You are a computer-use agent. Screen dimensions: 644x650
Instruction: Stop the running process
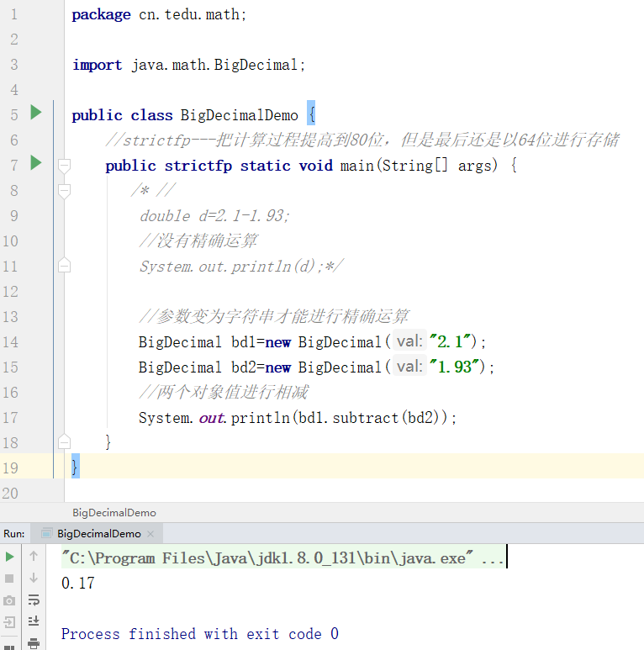(x=9, y=579)
